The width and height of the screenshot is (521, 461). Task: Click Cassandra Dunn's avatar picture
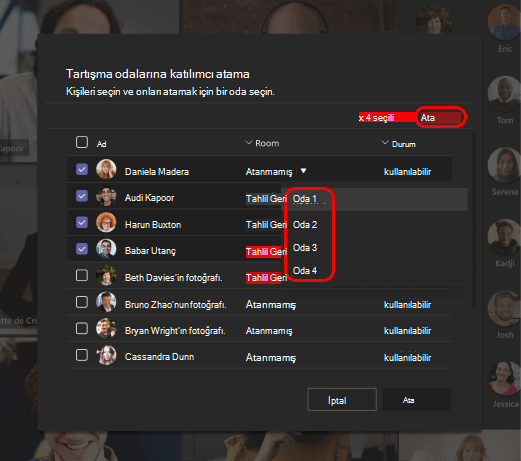pyautogui.click(x=106, y=355)
